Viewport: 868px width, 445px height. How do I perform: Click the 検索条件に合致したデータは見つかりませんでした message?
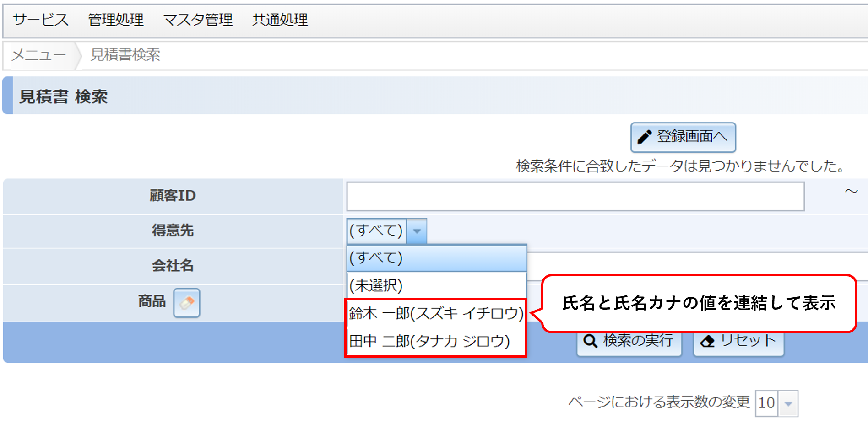(681, 166)
